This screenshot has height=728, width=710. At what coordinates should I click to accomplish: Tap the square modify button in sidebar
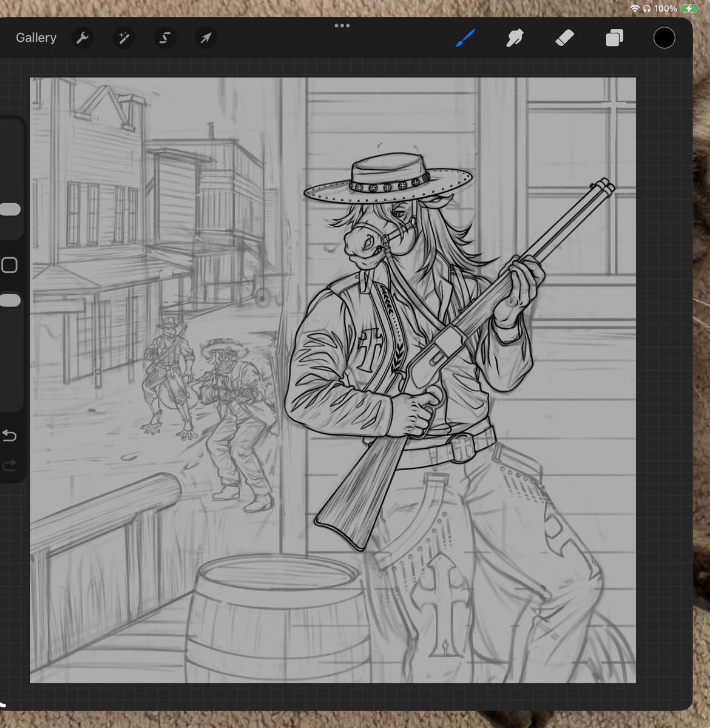click(x=9, y=265)
